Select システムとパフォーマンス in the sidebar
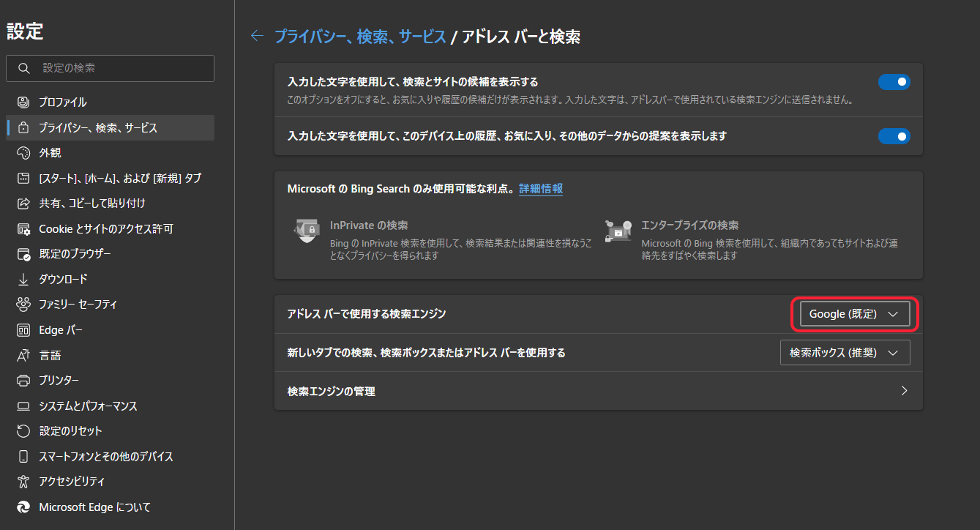The height and width of the screenshot is (530, 980). pos(88,406)
